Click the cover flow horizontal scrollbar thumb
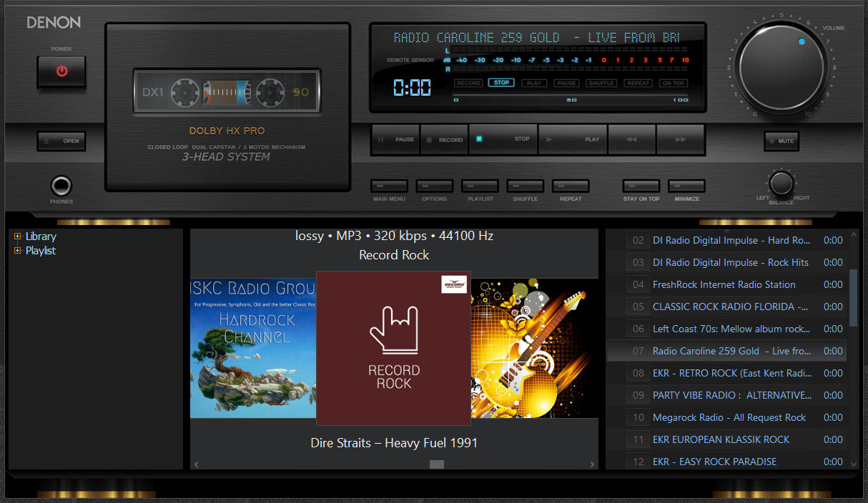The width and height of the screenshot is (868, 503). click(437, 464)
